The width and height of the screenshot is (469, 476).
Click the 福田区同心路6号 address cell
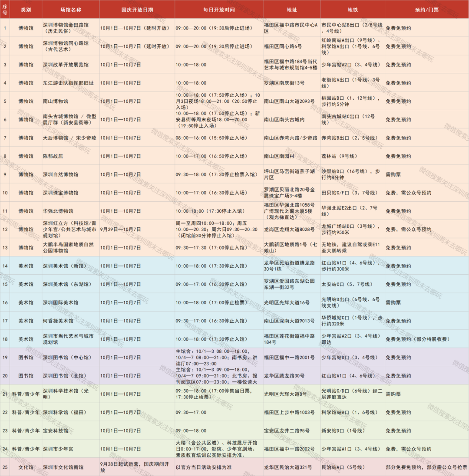pyautogui.click(x=292, y=46)
